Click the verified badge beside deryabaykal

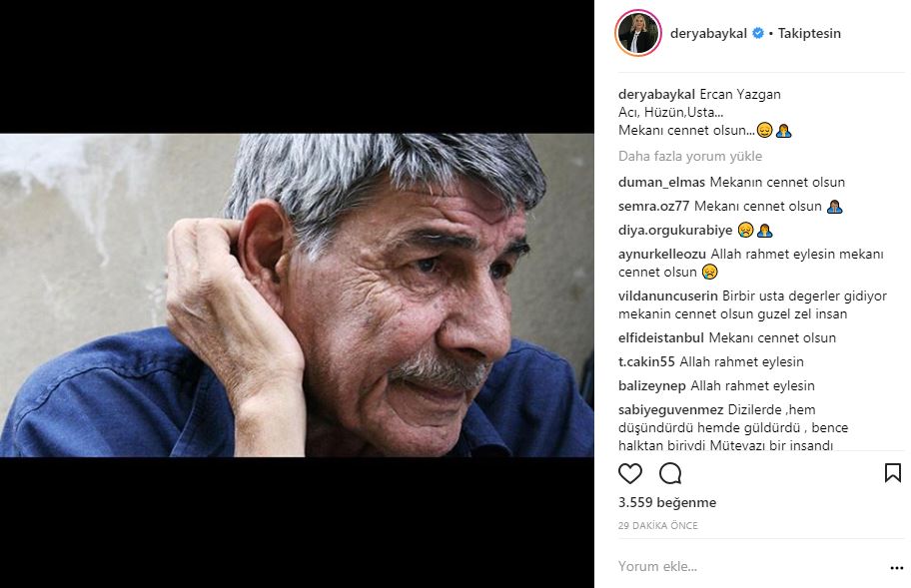[757, 33]
